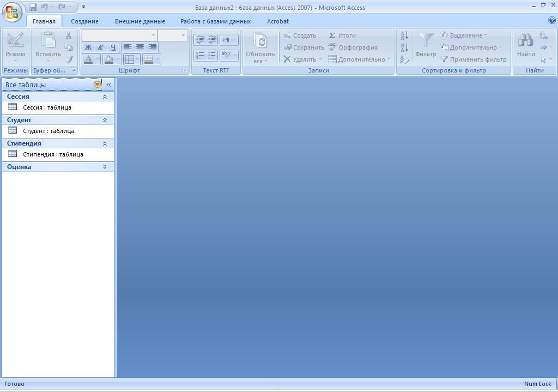The image size is (558, 392).
Task: Redo with the quick access arrow
Action: coord(62,7)
